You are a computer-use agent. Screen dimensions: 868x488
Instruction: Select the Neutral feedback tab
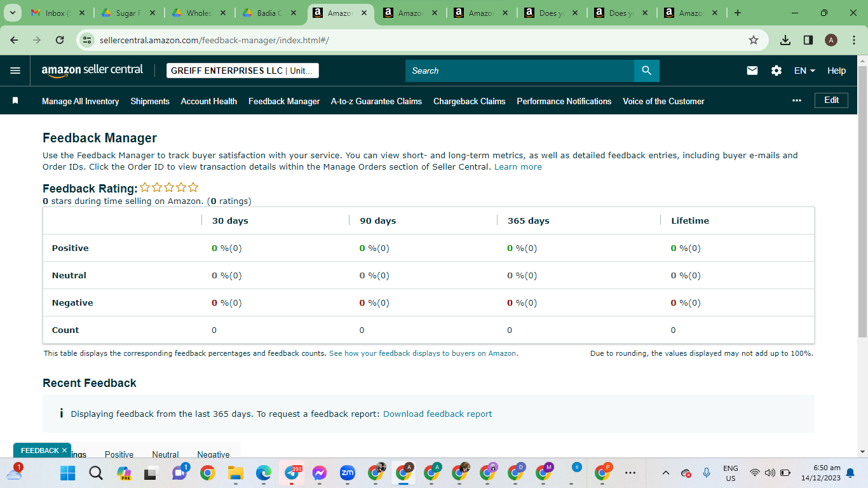click(x=165, y=454)
